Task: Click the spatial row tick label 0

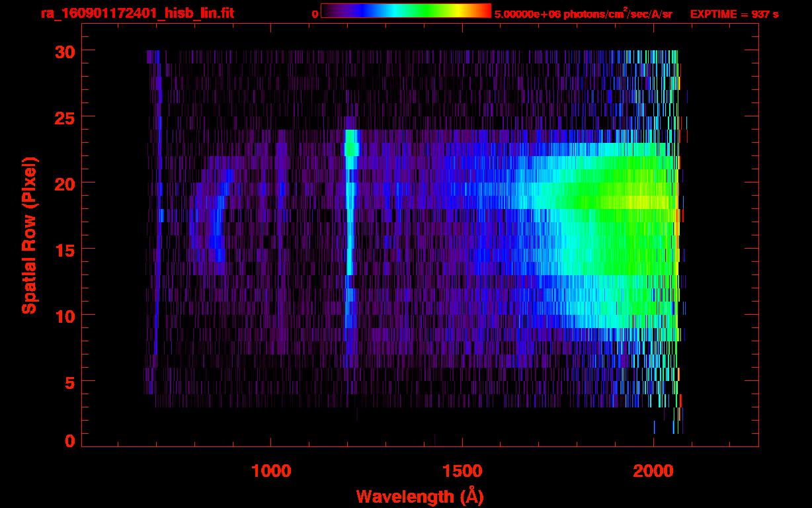Action: [70, 441]
